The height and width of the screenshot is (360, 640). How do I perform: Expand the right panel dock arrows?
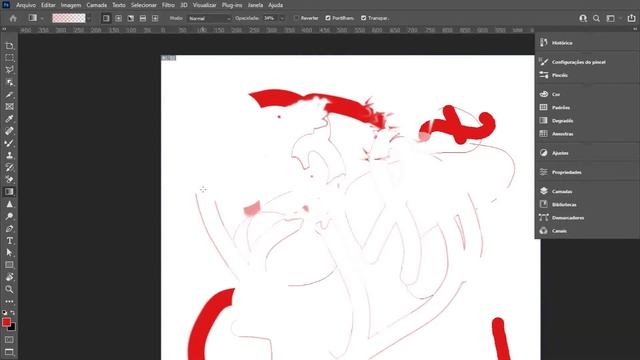(x=635, y=29)
